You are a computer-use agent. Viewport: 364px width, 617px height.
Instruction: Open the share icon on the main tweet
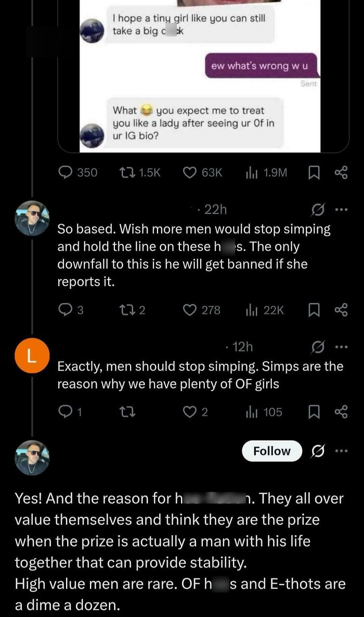click(342, 172)
